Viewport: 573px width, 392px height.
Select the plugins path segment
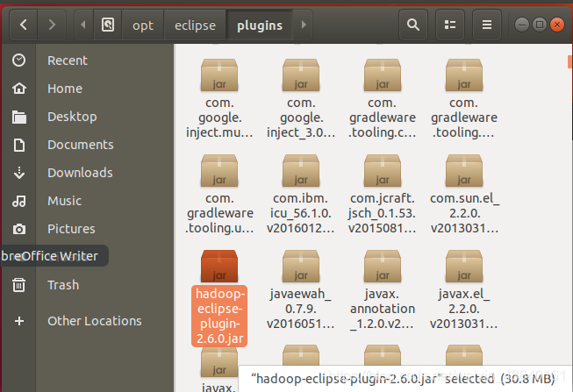pos(260,25)
